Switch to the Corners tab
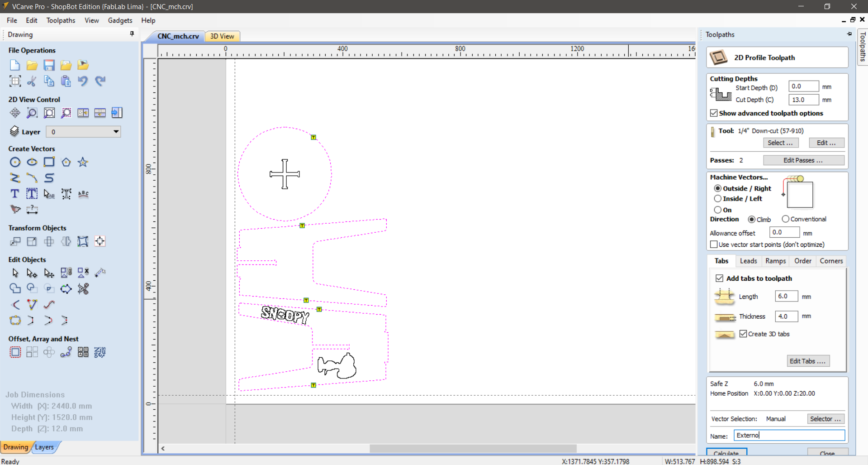 pyautogui.click(x=831, y=261)
